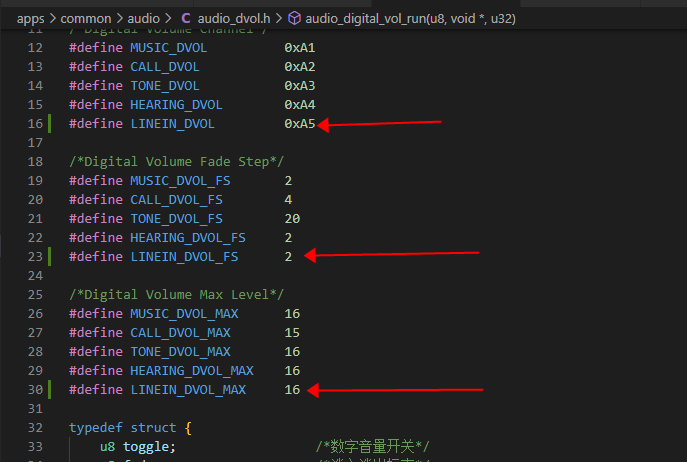Click the struct keyword on line 32
The width and height of the screenshot is (687, 462).
pyautogui.click(x=153, y=428)
